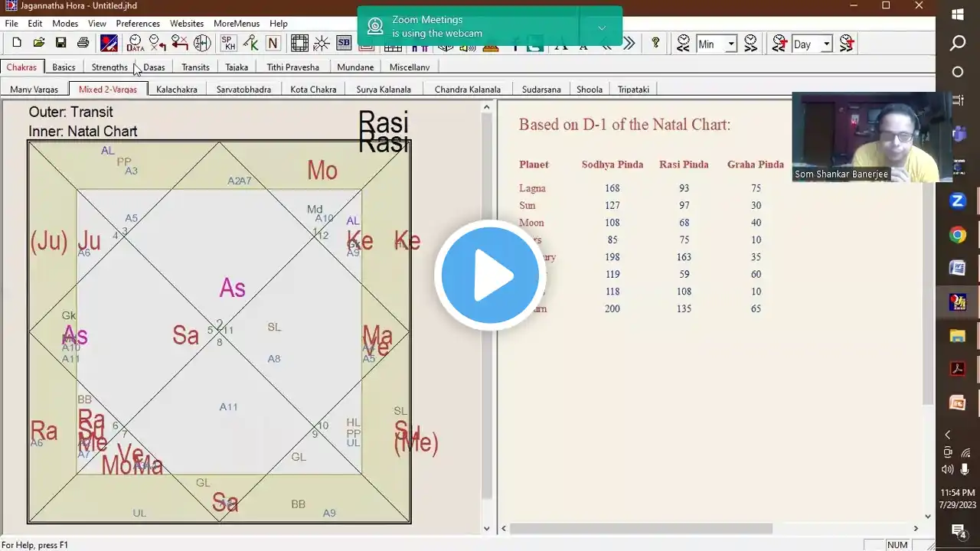Click the circle with divider icon

pyautogui.click(x=202, y=43)
